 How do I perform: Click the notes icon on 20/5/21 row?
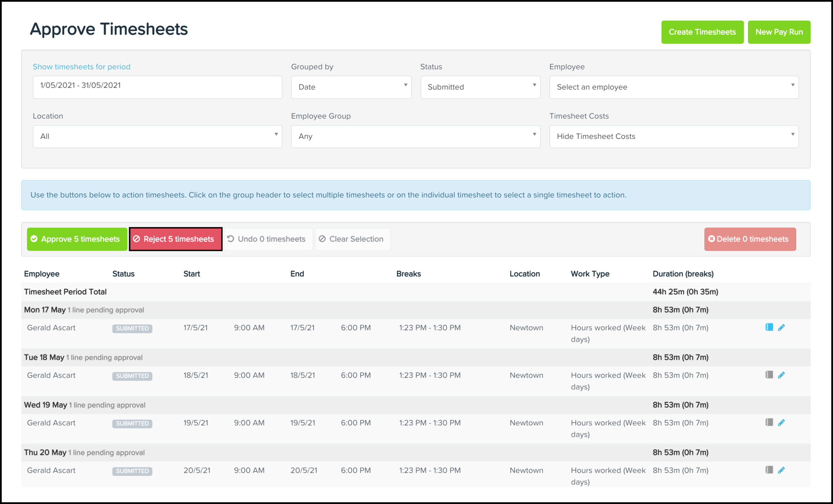pyautogui.click(x=769, y=470)
